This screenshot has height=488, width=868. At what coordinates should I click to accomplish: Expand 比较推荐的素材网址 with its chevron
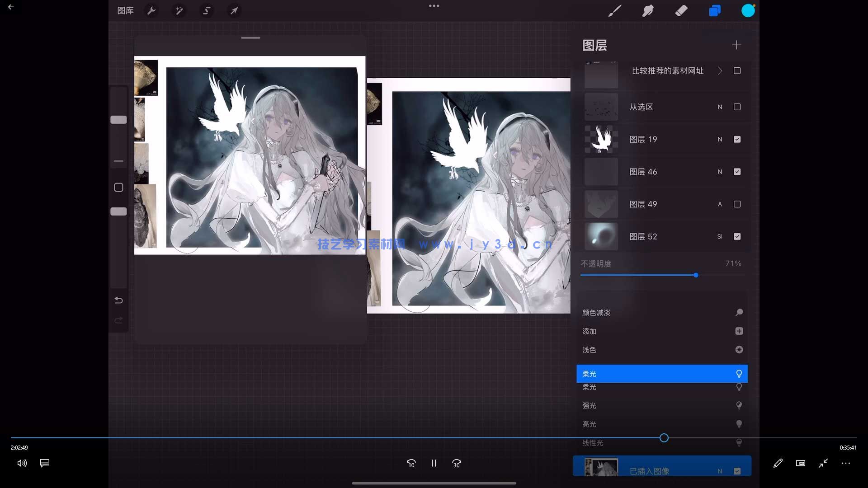720,70
